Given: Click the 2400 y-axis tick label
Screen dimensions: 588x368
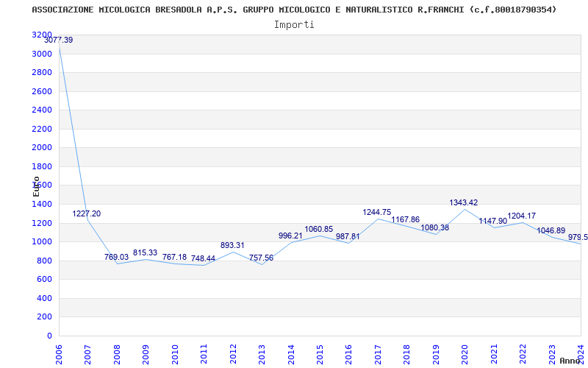Looking at the screenshot, I should tap(42, 110).
